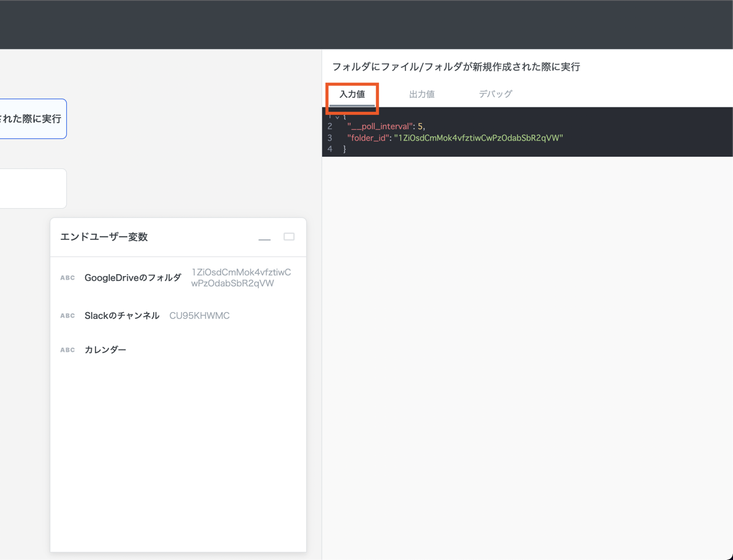Maximize the エンドユーザー変数 panel

(289, 237)
